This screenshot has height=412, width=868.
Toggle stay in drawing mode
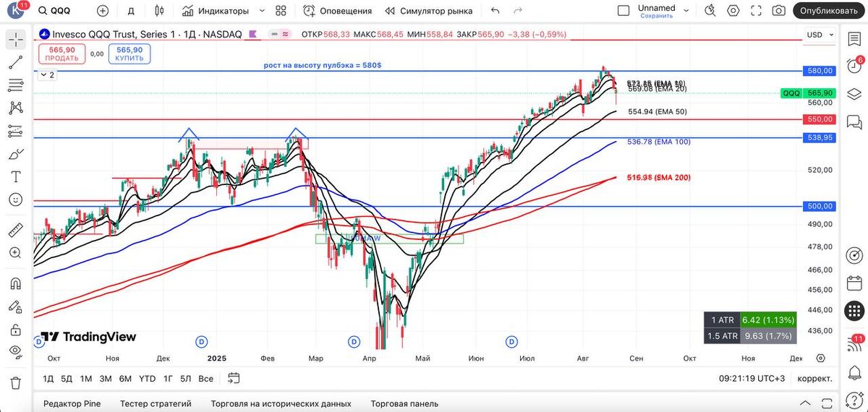point(16,306)
